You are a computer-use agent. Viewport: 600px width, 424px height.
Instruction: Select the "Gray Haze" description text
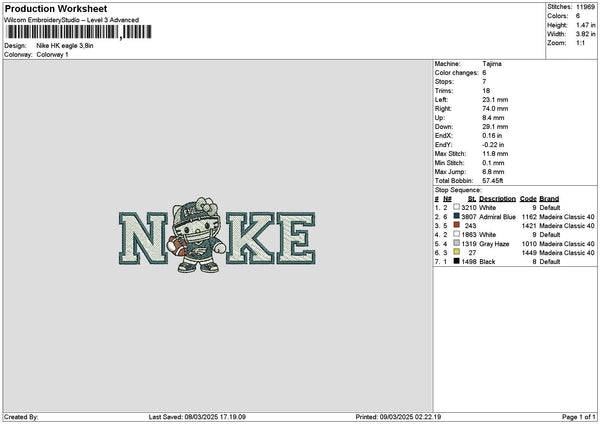point(494,244)
